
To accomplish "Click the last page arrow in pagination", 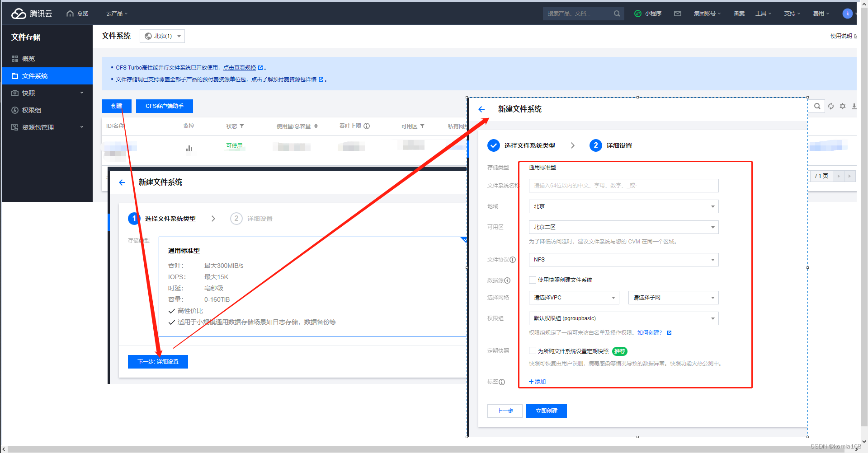I will point(850,176).
